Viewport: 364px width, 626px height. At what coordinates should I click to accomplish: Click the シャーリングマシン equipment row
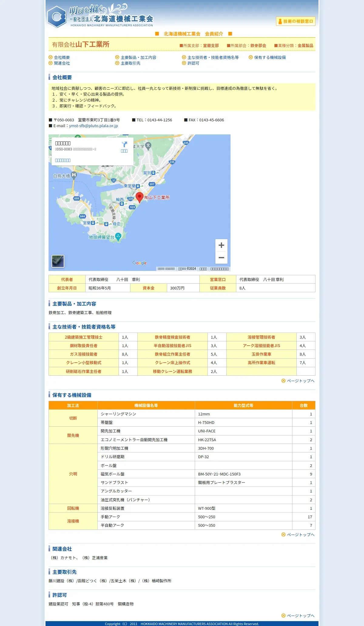[206, 414]
